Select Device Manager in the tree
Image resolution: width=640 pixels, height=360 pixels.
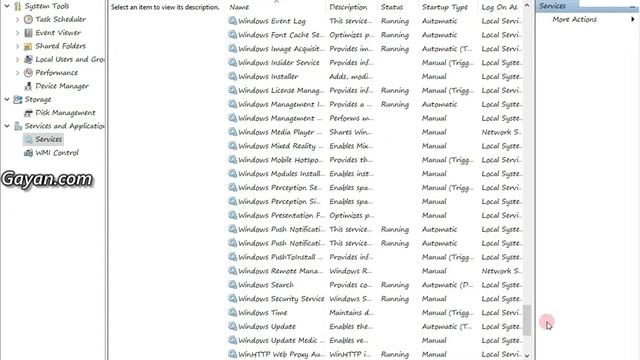click(62, 86)
